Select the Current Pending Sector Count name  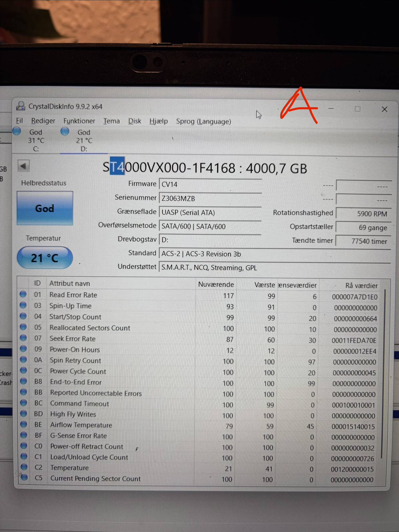tap(95, 478)
